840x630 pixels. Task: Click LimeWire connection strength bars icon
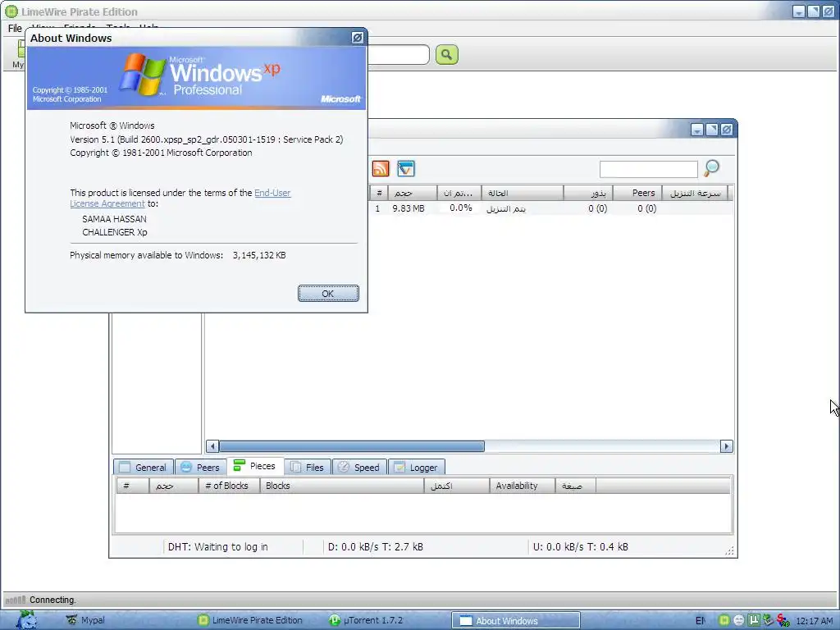[15, 600]
